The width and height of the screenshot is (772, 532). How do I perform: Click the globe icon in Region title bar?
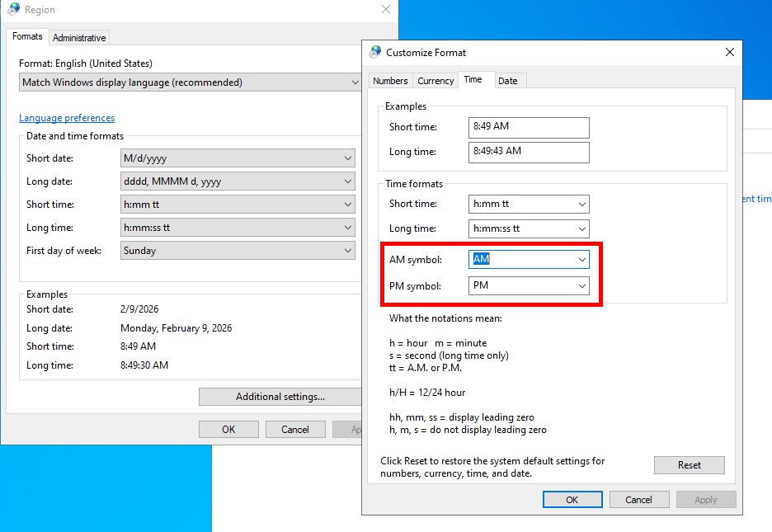[x=14, y=9]
